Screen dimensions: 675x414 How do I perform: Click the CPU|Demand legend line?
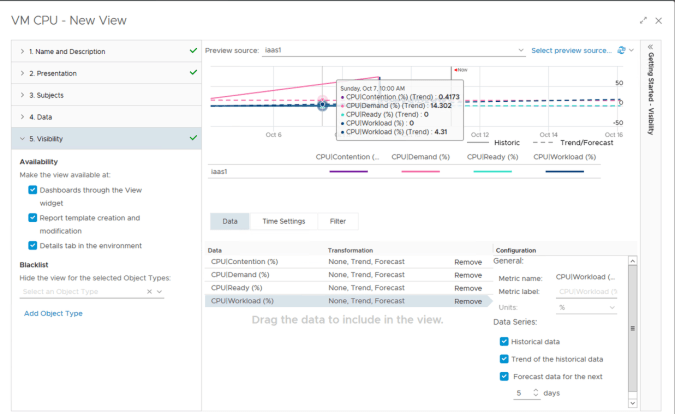420,171
